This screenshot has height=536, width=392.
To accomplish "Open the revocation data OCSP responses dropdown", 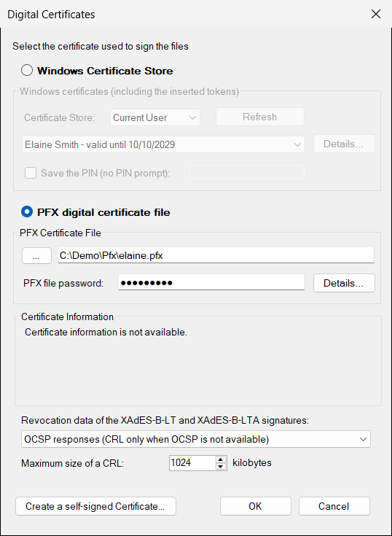I will (x=196, y=439).
